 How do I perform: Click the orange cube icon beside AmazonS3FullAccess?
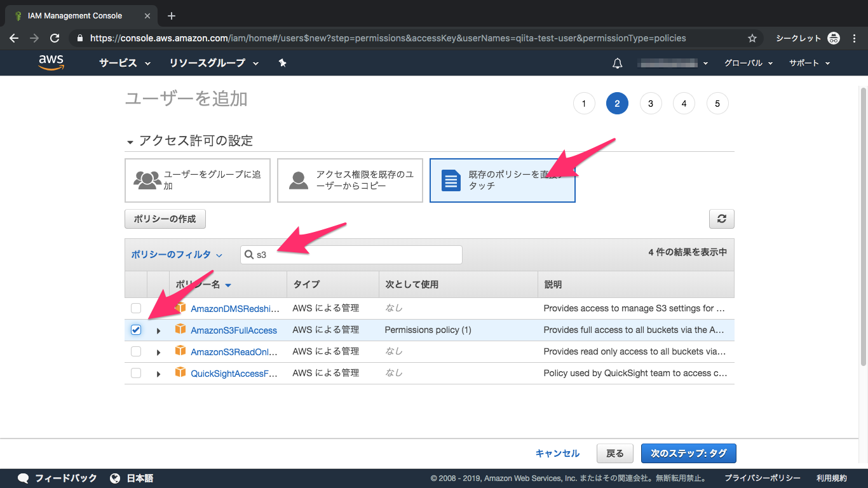coord(180,329)
